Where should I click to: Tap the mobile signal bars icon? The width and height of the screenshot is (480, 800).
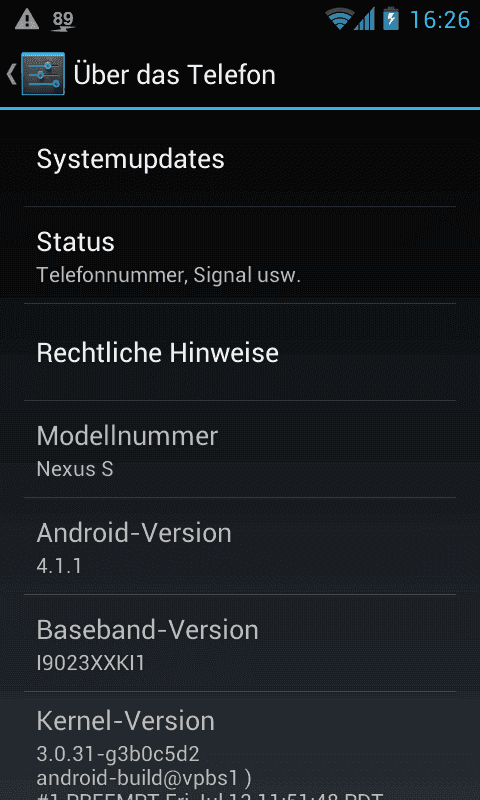coord(364,19)
